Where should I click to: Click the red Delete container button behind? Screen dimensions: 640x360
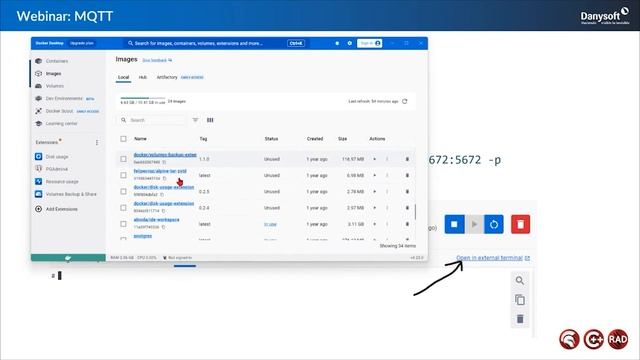click(520, 224)
